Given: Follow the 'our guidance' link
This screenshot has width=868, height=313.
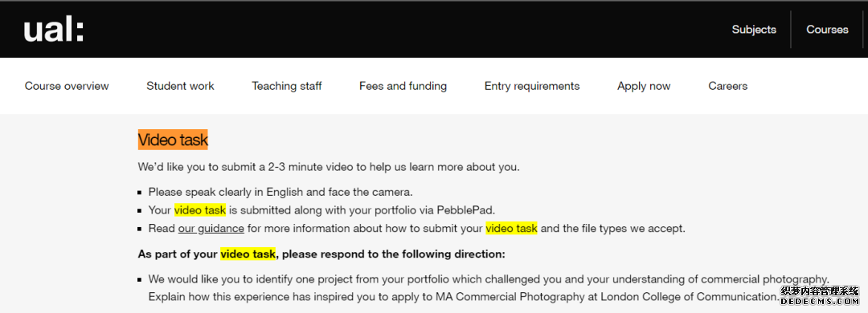Looking at the screenshot, I should (211, 229).
